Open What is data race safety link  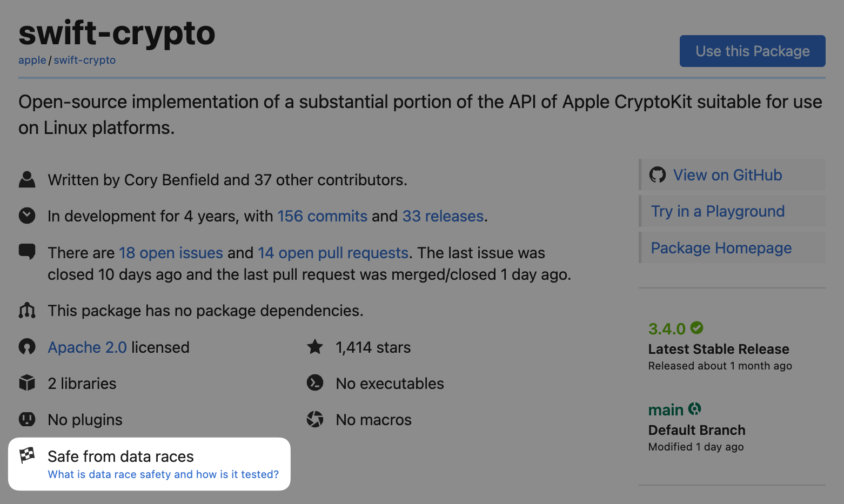pos(163,474)
